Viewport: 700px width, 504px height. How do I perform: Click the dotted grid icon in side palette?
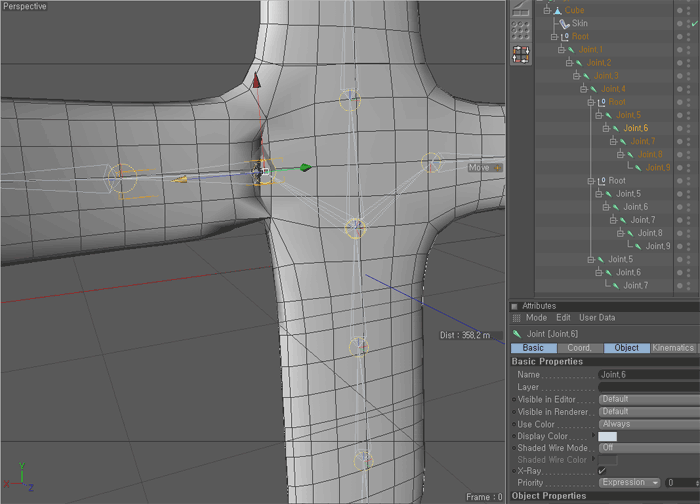[x=520, y=29]
